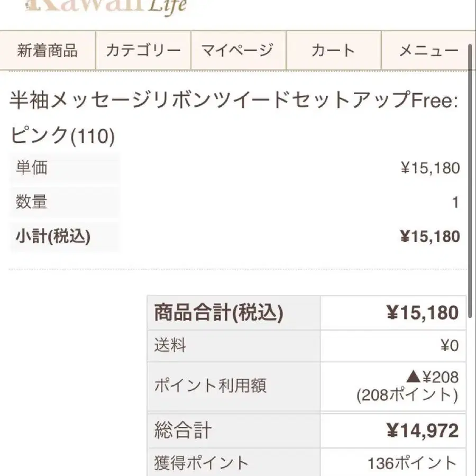
Task: Open the カテゴリー tab
Action: pos(143,50)
